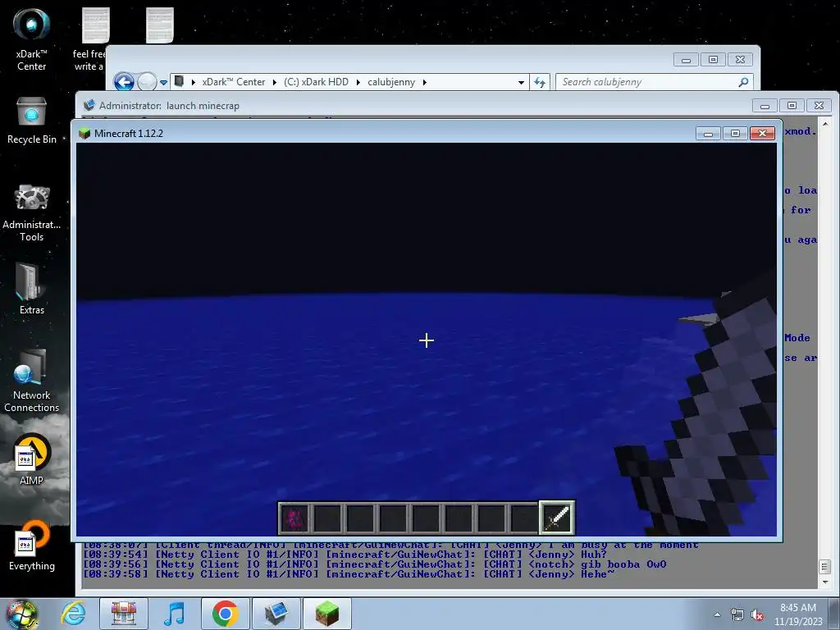Click console scrollbar down arrow
Screen dimensions: 840x630
(x=825, y=582)
